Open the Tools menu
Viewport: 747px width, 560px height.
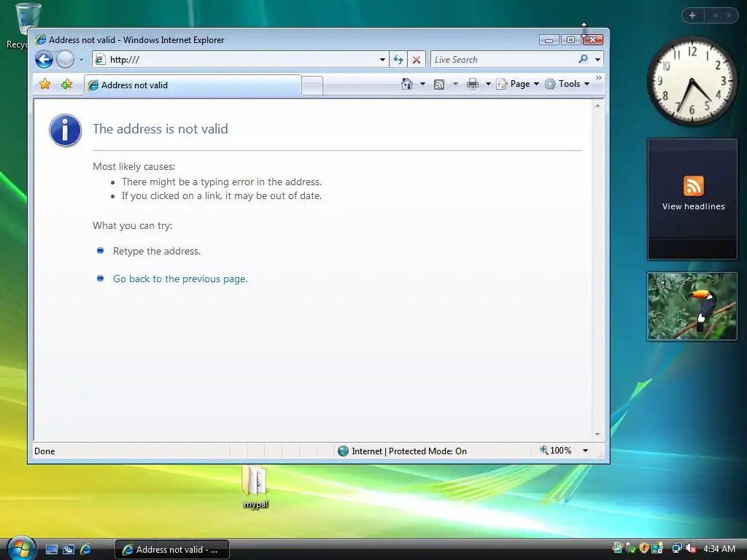point(567,84)
